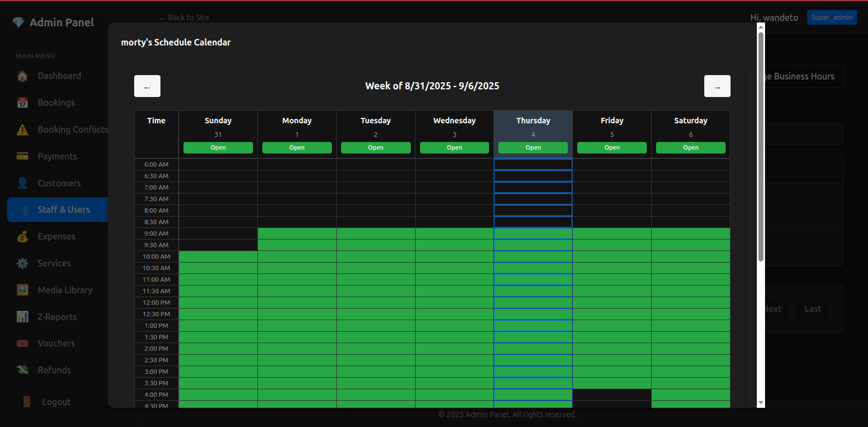Toggle Thursday's Open status badge
This screenshot has height=427, width=868.
[533, 148]
